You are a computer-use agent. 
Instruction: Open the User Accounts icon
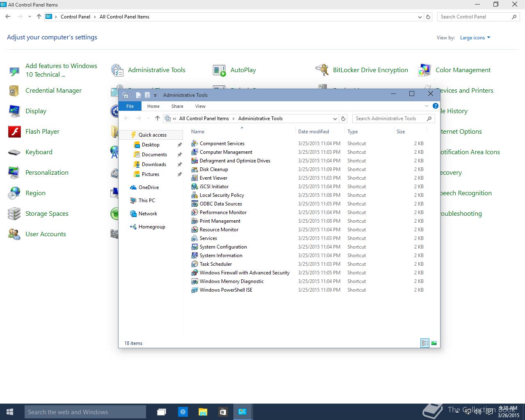tap(14, 234)
